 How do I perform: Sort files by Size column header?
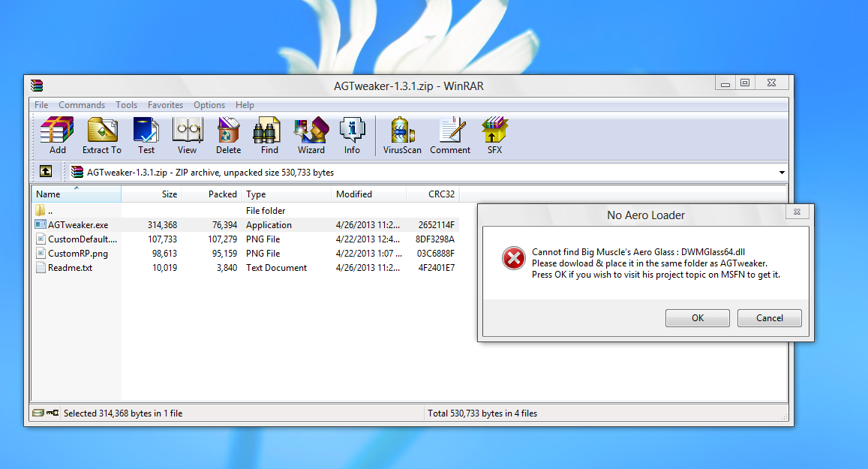[x=151, y=194]
